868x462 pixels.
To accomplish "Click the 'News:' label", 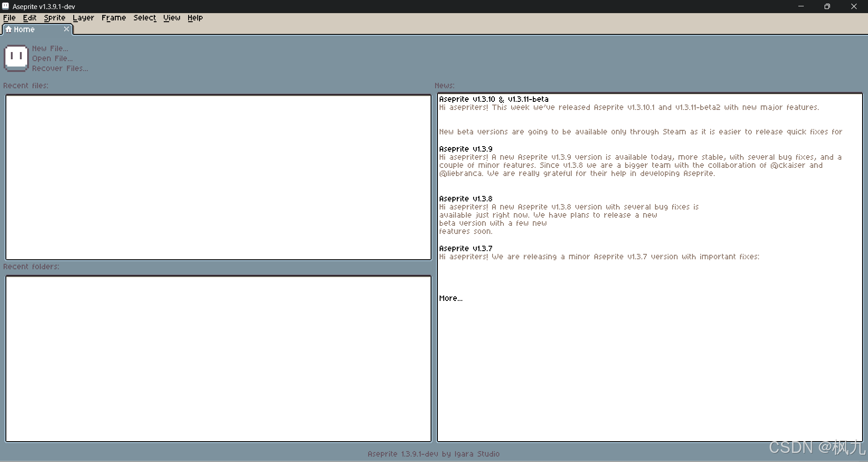I will pyautogui.click(x=445, y=86).
